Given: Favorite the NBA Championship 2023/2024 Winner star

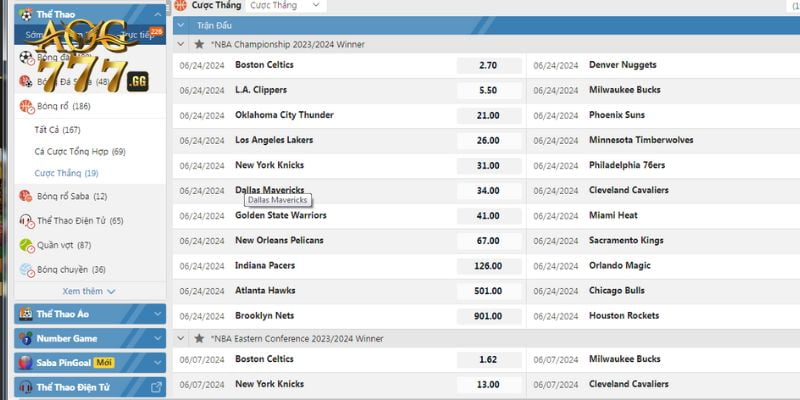Looking at the screenshot, I should [199, 44].
